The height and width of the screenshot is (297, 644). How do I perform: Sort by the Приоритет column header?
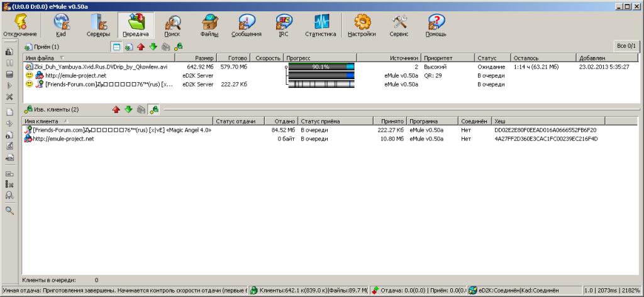point(448,58)
